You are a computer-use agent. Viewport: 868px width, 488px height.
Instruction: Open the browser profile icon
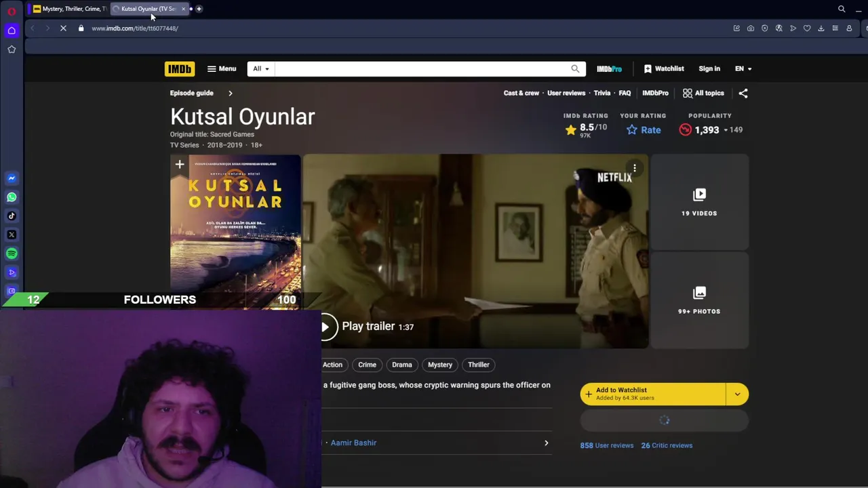pos(849,28)
